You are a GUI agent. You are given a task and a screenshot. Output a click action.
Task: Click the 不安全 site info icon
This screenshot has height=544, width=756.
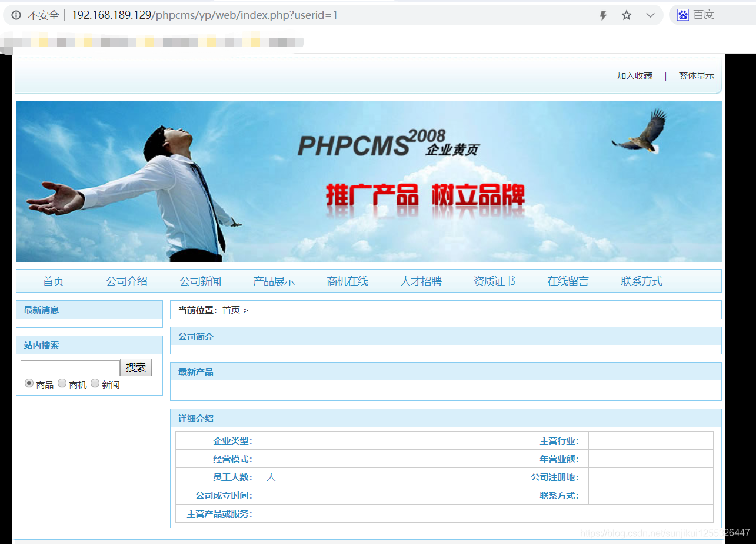pyautogui.click(x=15, y=15)
